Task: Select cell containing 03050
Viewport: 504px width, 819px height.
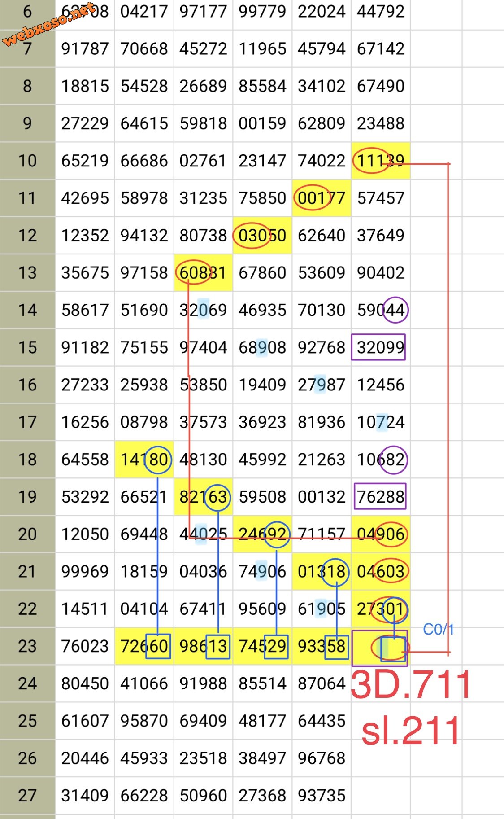Action: tap(262, 236)
